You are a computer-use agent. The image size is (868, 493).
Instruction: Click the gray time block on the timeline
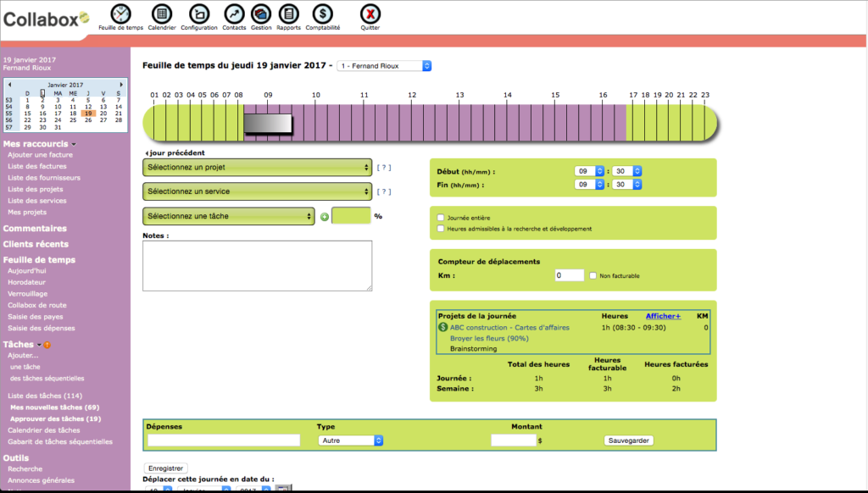point(268,124)
